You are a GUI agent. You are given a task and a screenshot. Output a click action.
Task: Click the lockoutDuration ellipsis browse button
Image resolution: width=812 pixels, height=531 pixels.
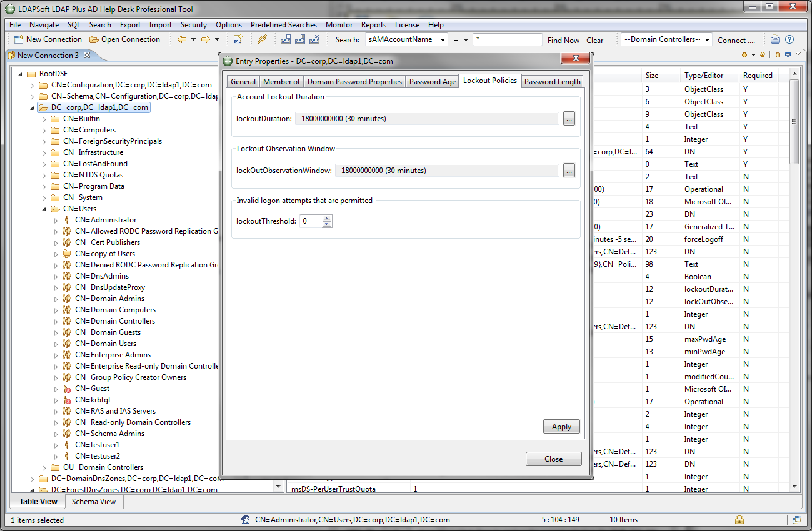568,119
